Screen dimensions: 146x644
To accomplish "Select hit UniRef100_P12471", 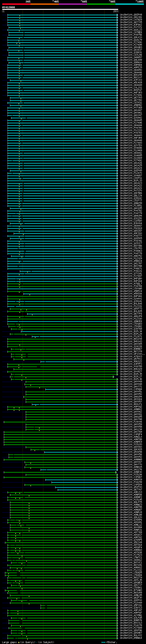I will click(x=131, y=337).
